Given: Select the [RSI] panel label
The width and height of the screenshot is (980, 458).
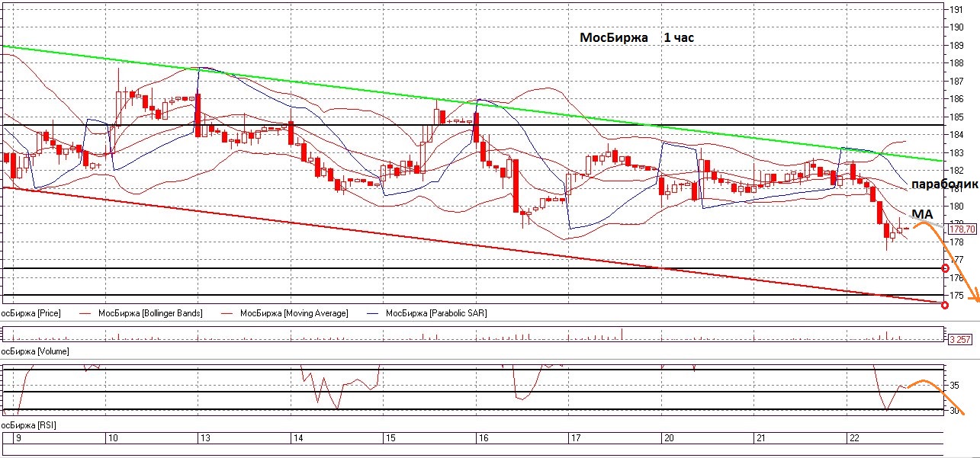Looking at the screenshot, I should click(x=28, y=424).
